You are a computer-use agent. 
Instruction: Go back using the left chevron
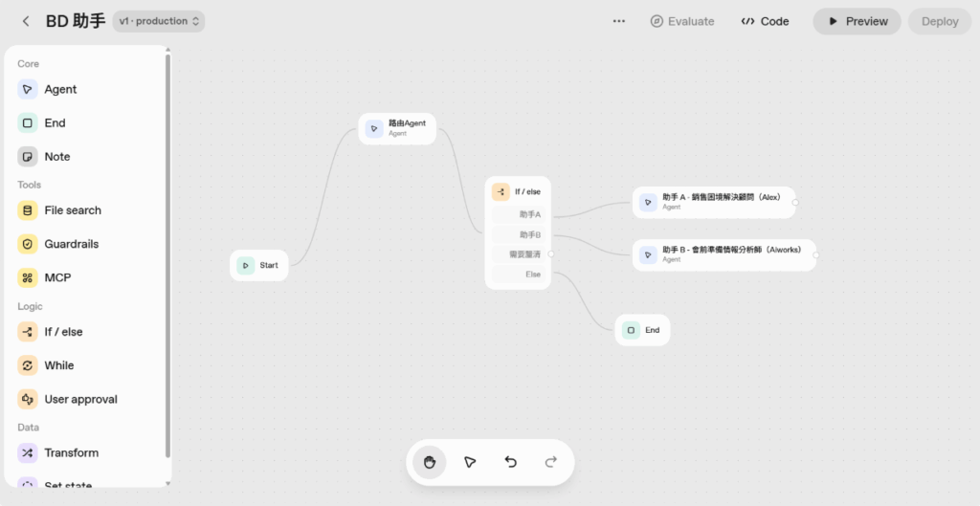(26, 21)
